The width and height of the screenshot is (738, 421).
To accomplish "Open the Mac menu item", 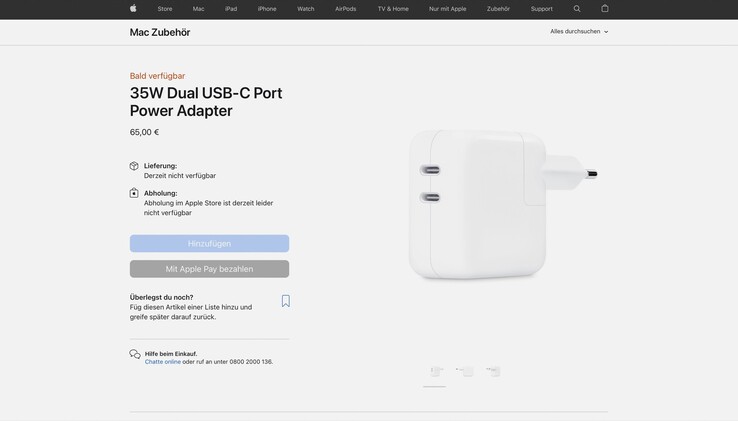I will 198,9.
